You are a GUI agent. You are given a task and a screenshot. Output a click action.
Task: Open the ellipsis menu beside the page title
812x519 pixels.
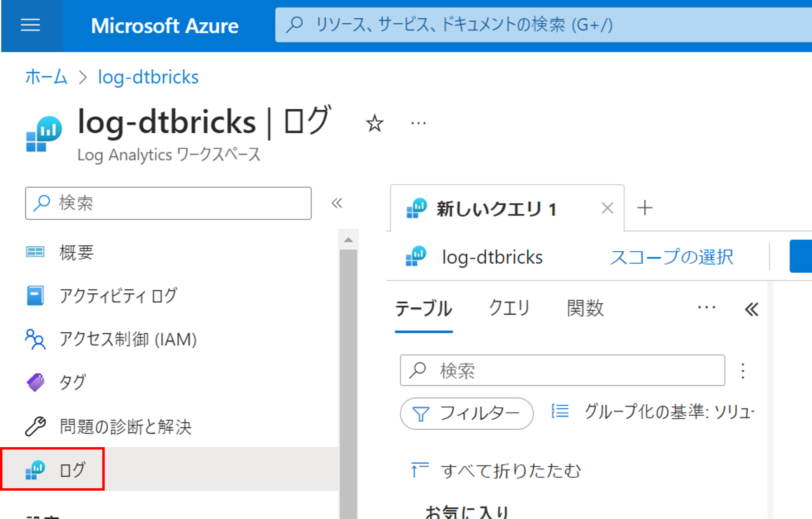(418, 124)
